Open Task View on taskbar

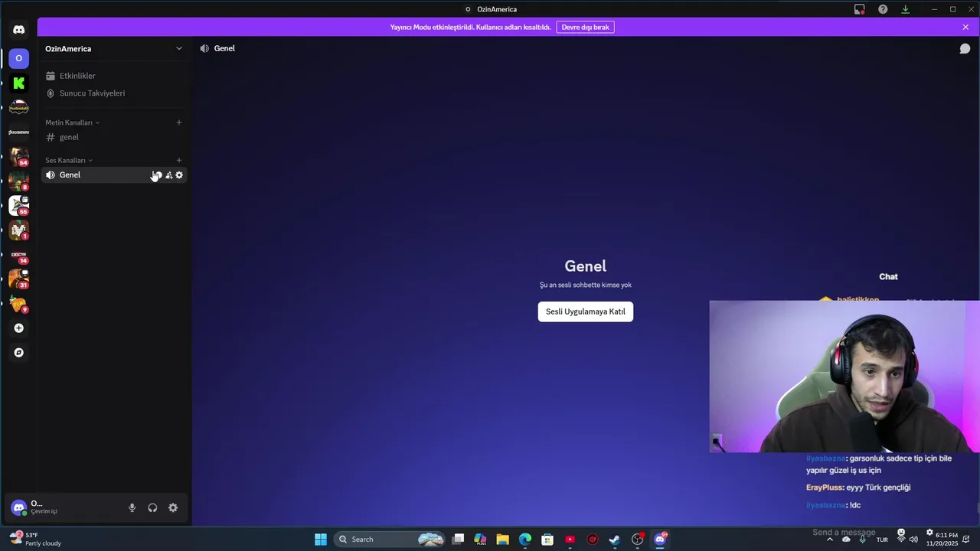pyautogui.click(x=458, y=540)
